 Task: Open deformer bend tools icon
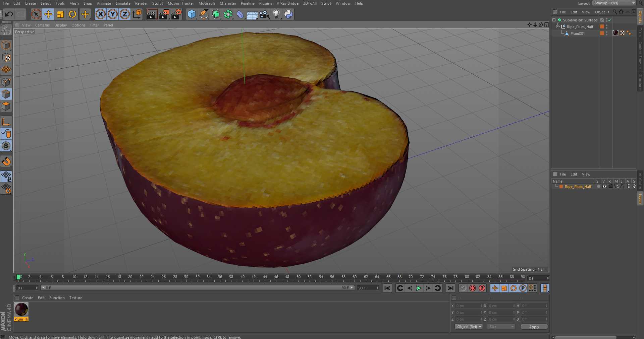point(240,14)
